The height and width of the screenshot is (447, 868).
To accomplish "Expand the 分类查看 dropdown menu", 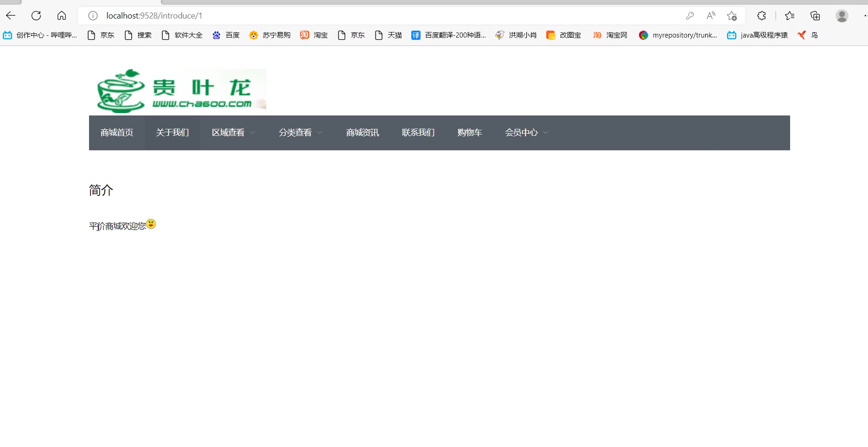I will click(x=300, y=133).
